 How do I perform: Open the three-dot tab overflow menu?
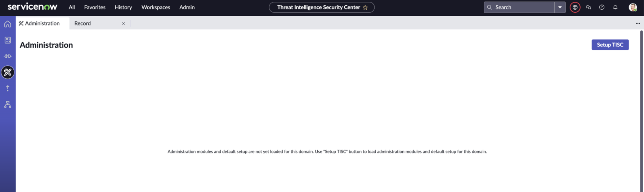(x=638, y=23)
